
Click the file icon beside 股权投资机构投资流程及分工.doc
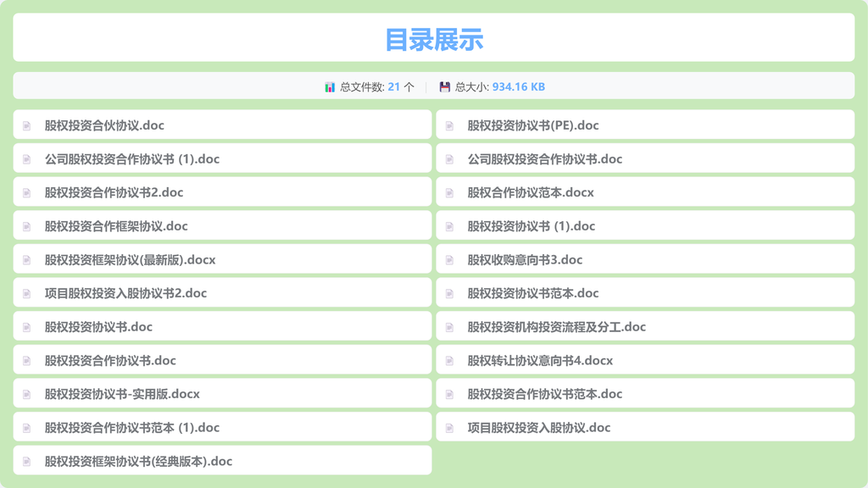[x=449, y=328]
